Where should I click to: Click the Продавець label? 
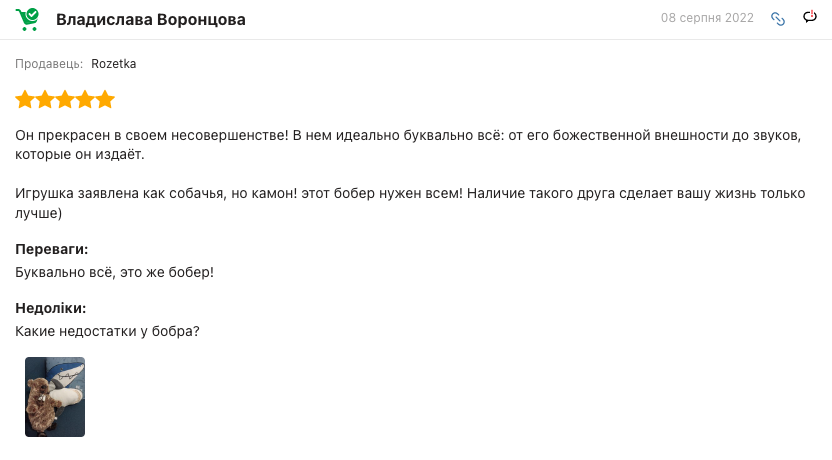coord(49,64)
